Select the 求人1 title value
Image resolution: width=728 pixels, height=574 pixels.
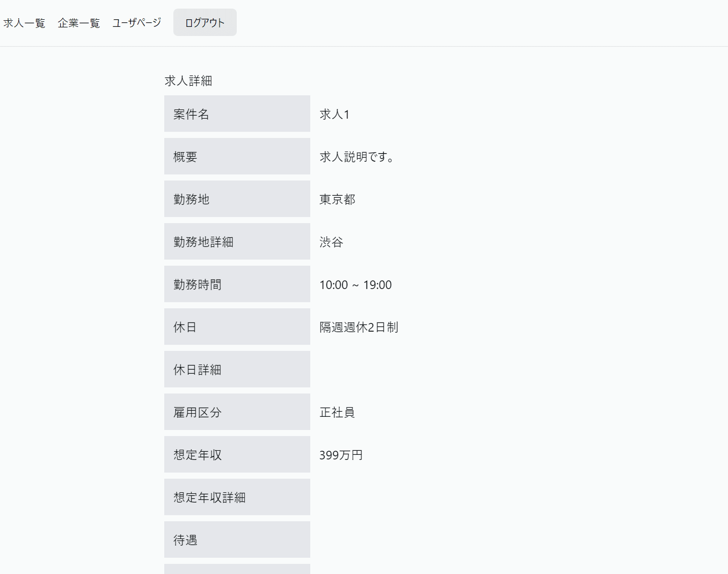tap(334, 114)
